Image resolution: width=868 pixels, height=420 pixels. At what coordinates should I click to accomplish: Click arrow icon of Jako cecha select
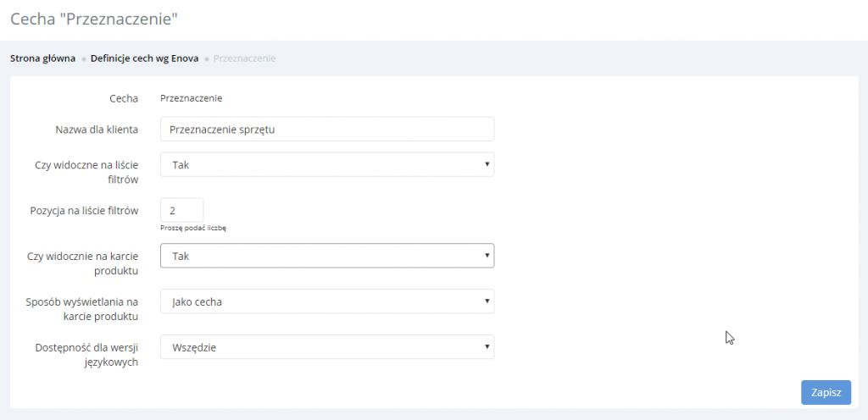[487, 301]
